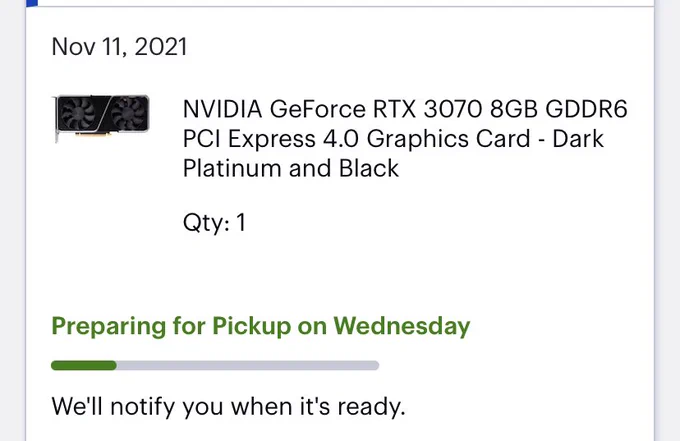Click the Qty: 1 quantity label
The width and height of the screenshot is (680, 441).
[214, 223]
